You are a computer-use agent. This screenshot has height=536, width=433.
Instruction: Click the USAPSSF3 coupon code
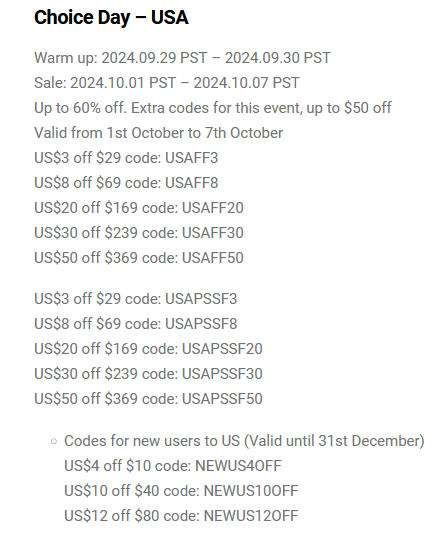201,299
